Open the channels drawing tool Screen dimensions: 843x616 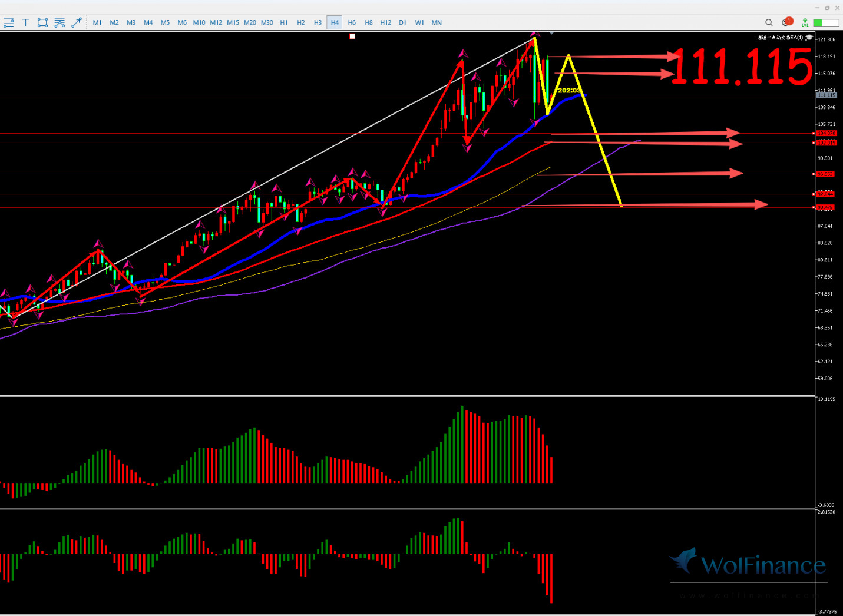59,22
